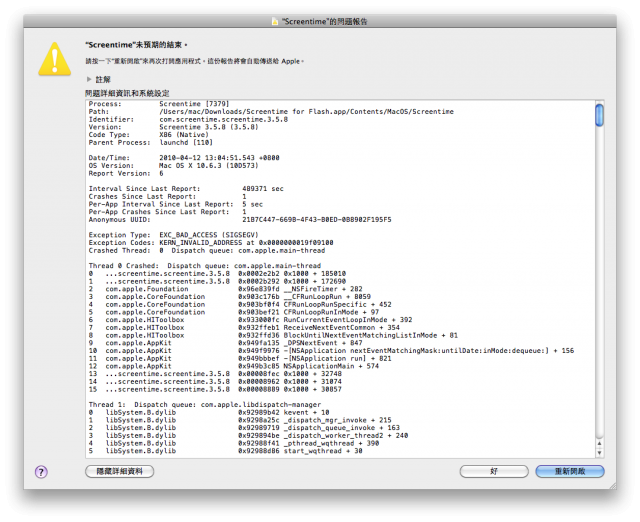
Task: Click the Interval Since Last Report line
Action: click(x=186, y=189)
